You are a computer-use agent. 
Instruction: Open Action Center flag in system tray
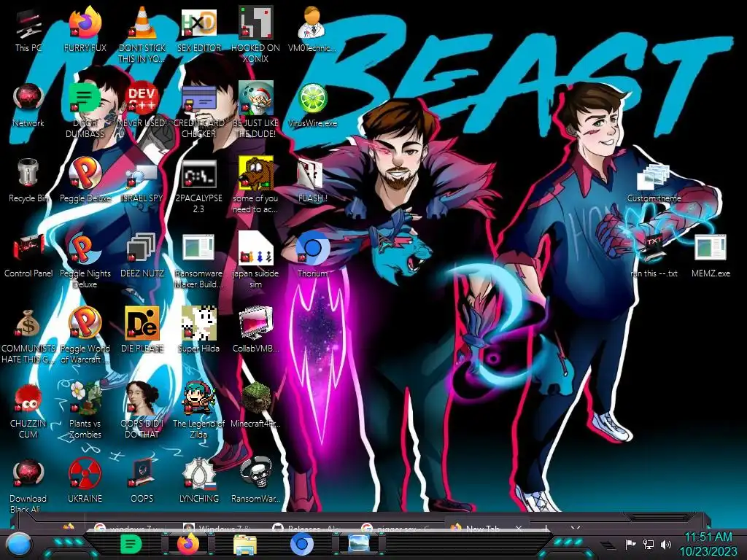(631, 544)
